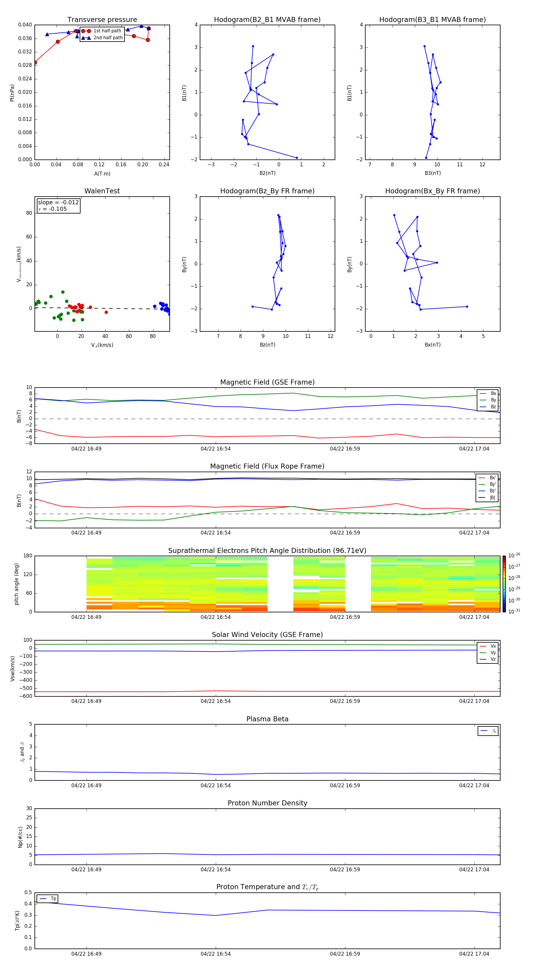Click the "Proton Number Density" title
Screen dimensions: 535x980
(x=267, y=803)
